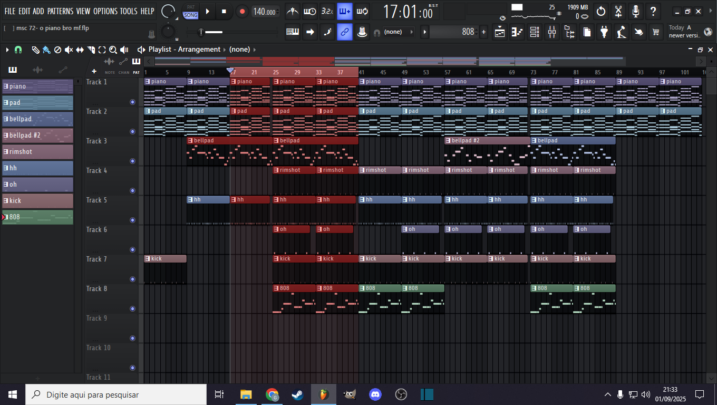This screenshot has width=717, height=405.
Task: Click the question mark help icon
Action: [653, 11]
